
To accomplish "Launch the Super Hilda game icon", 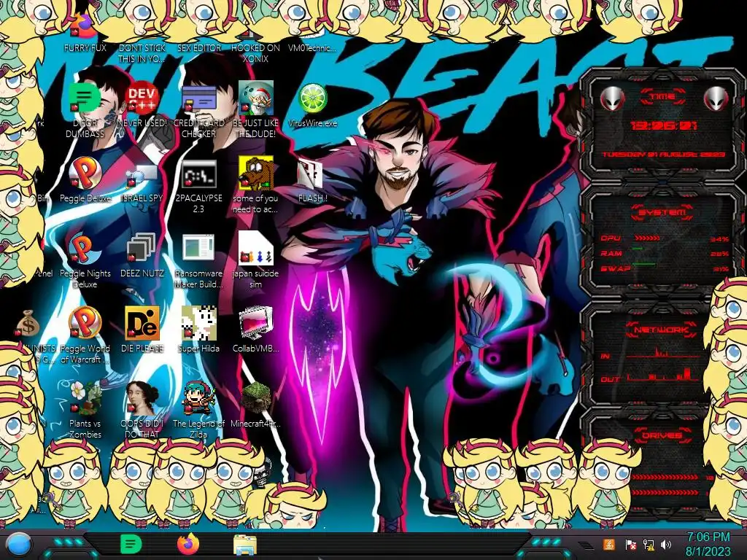I will (198, 323).
